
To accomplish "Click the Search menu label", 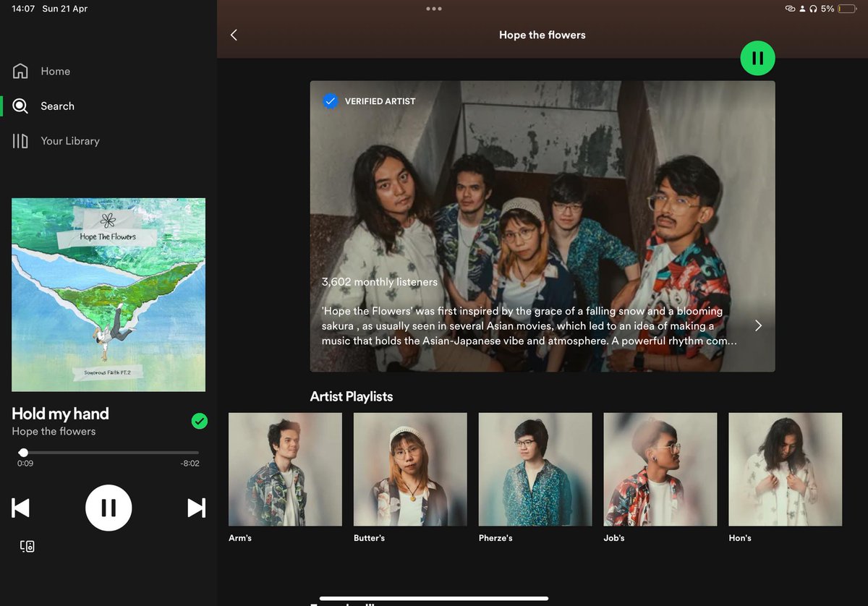I will click(x=58, y=106).
